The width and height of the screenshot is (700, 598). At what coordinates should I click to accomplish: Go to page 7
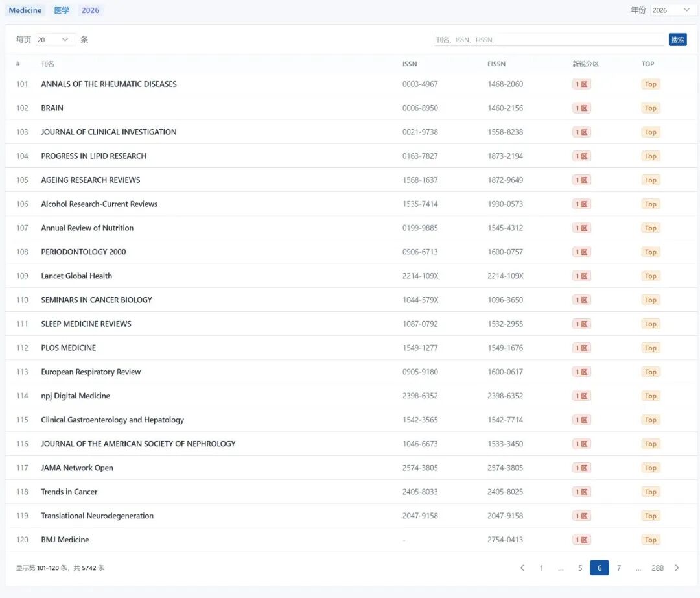tap(619, 568)
